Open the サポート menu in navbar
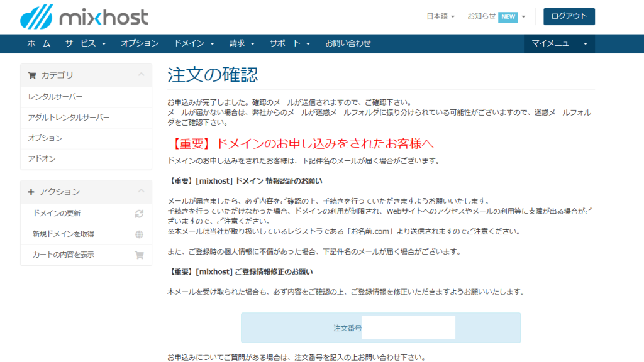This screenshot has width=644, height=362. [290, 43]
